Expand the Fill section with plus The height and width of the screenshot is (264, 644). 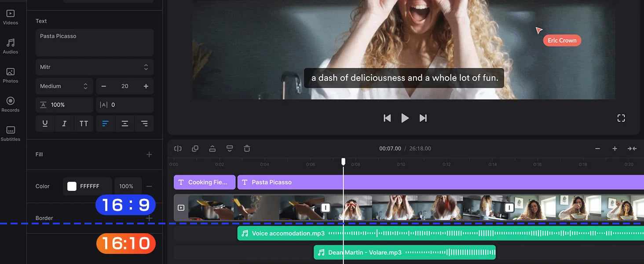(149, 154)
